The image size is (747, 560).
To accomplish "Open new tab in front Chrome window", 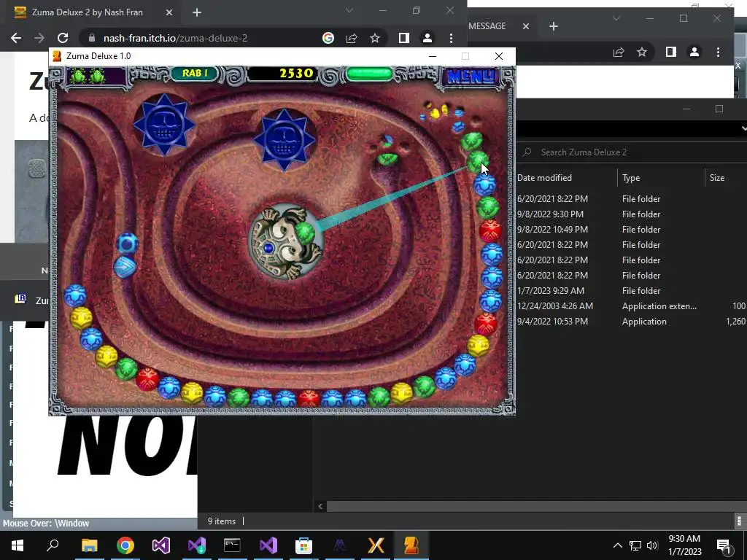I will [x=197, y=12].
